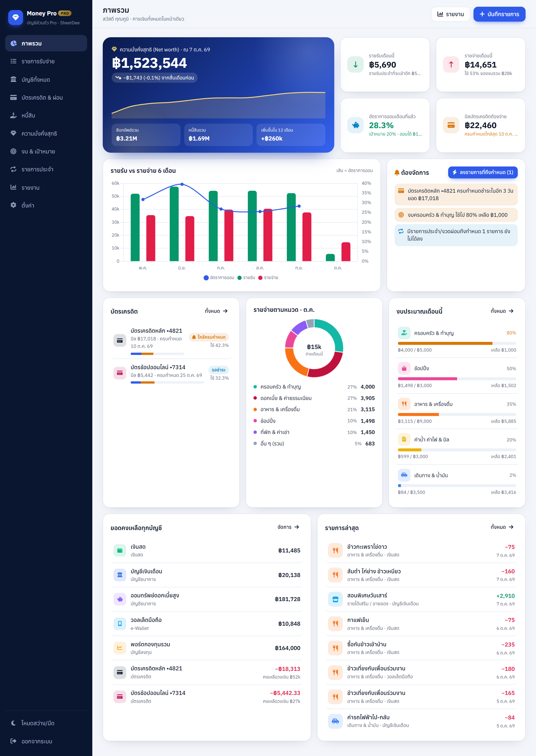Click the piggy bank icon on savings rate card
Image resolution: width=536 pixels, height=756 pixels.
tap(355, 125)
